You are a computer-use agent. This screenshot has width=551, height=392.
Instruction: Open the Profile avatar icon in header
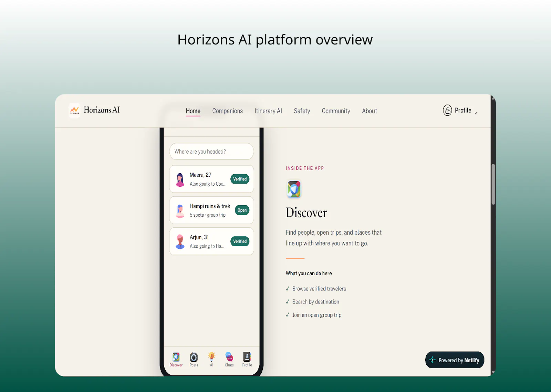[447, 110]
